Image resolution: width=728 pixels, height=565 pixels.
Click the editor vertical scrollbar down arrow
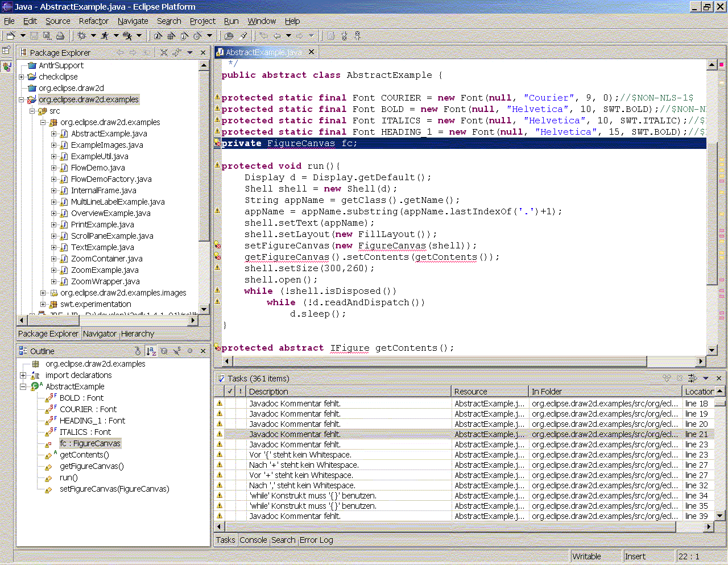pos(712,350)
